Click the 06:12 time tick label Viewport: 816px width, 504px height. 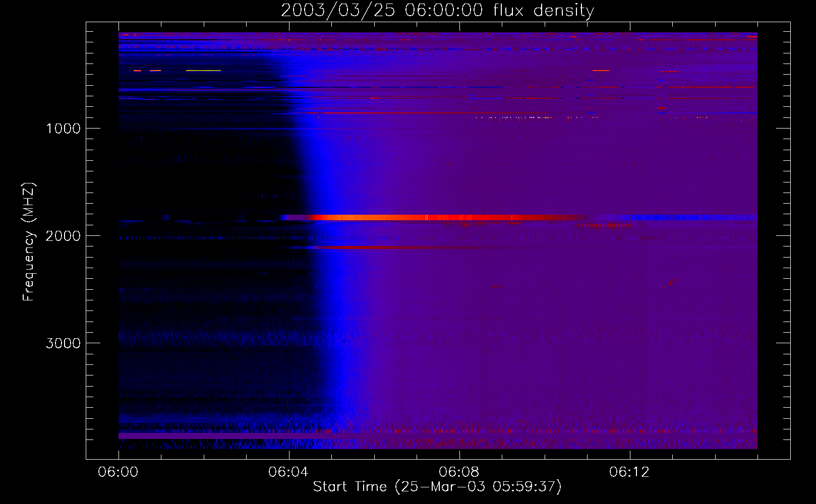[x=629, y=472]
